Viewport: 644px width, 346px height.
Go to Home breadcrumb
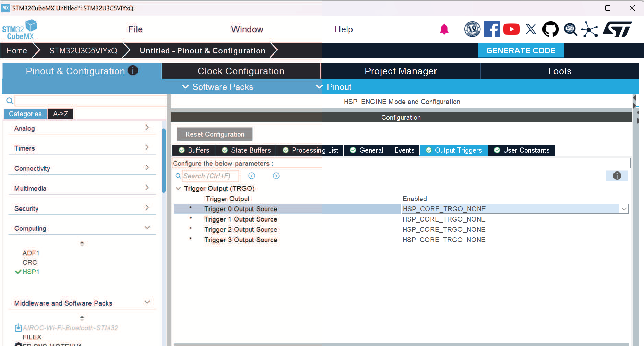[x=16, y=51]
